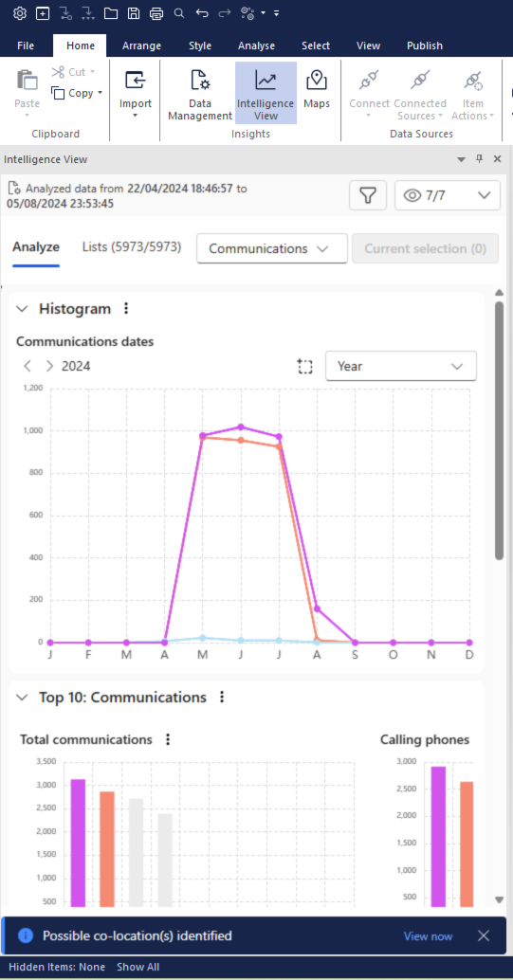The width and height of the screenshot is (513, 980).
Task: Switch to the Arrange ribbon tab
Action: coord(141,45)
